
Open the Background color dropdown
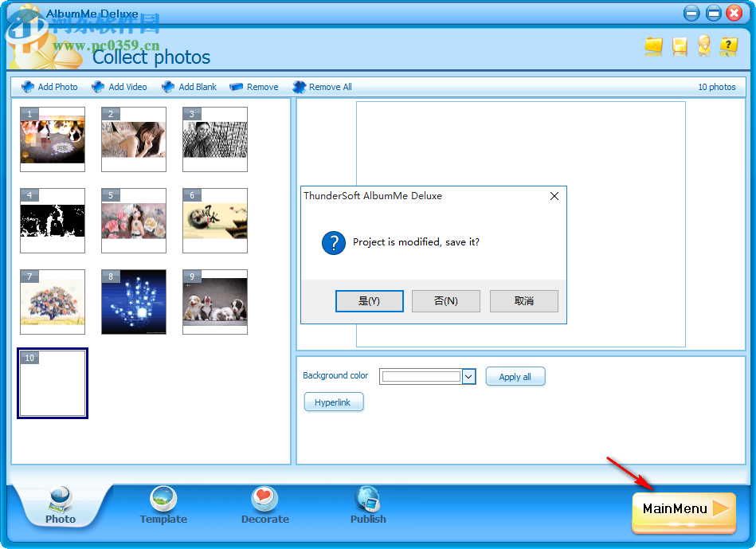click(468, 376)
